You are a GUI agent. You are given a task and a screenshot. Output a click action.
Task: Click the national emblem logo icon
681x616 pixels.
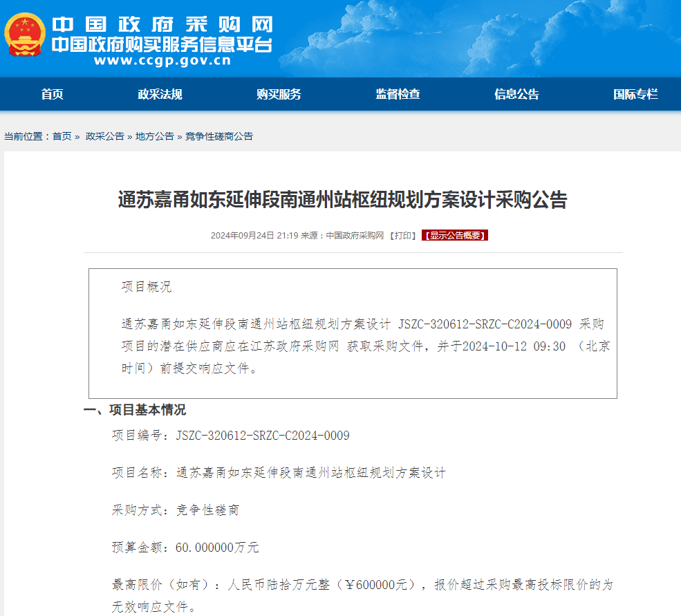coord(25,35)
